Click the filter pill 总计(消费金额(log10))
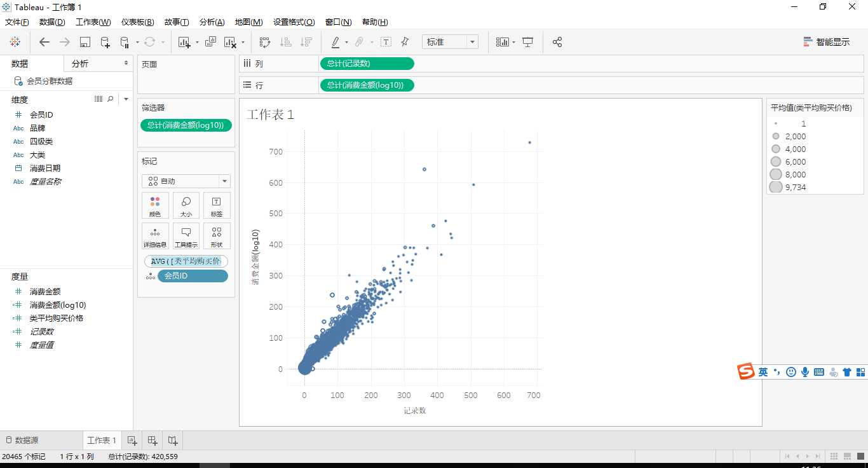The image size is (868, 468). point(186,125)
